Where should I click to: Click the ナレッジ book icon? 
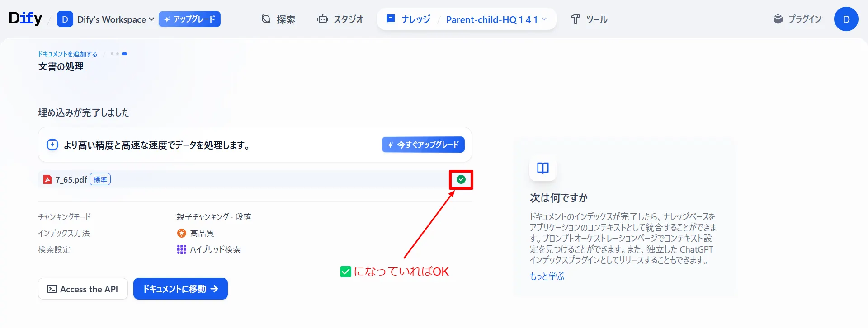(391, 19)
